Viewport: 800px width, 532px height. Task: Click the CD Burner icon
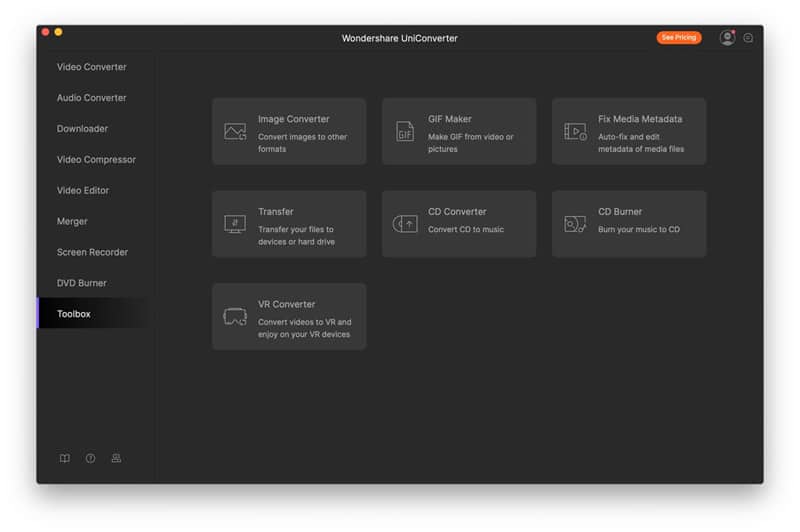[575, 224]
